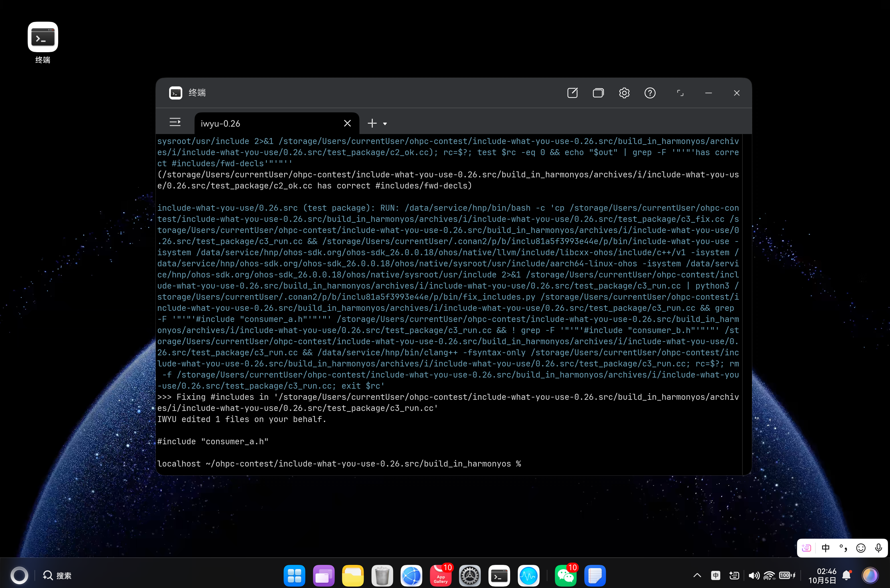Start voice input microphone on IME bar
Viewport: 890px width, 588px height.
tap(878, 548)
